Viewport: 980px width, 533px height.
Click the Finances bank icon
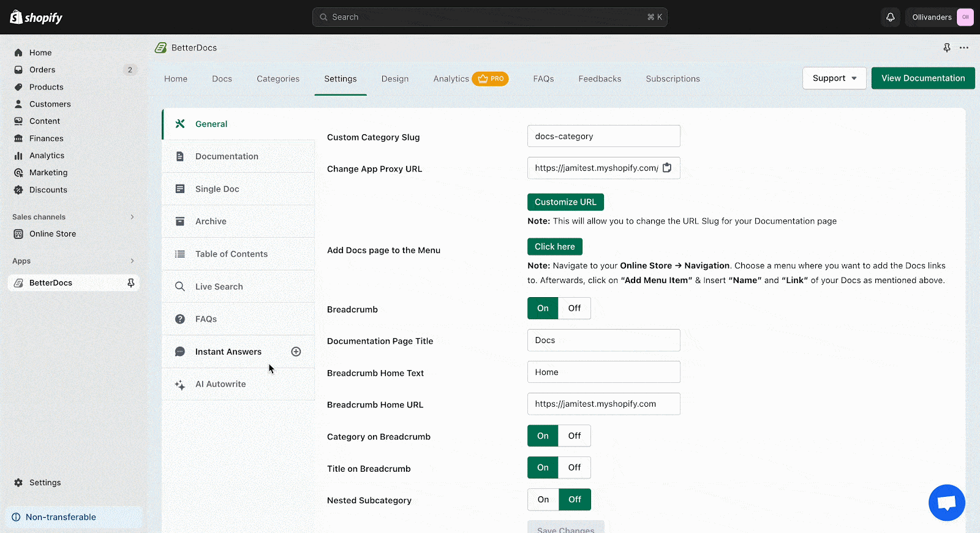(18, 138)
